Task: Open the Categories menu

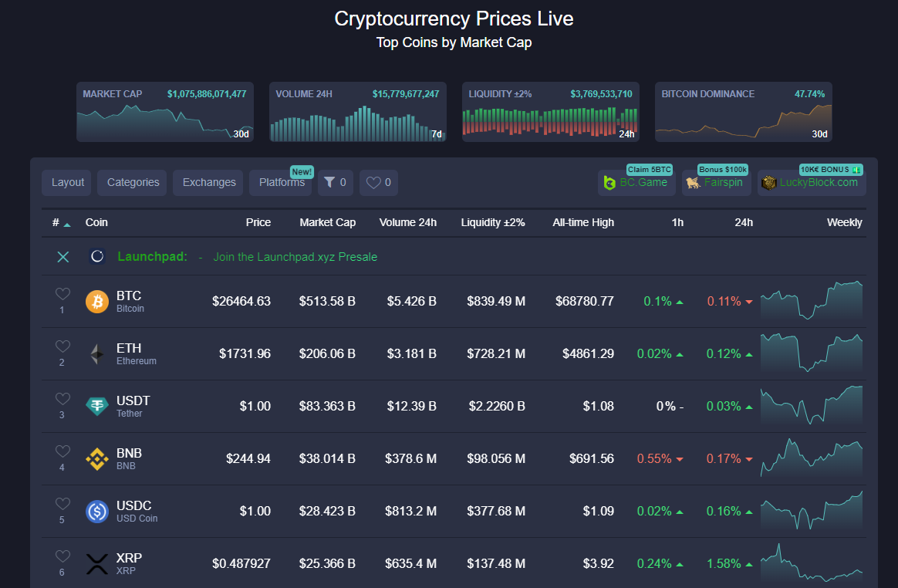Action: 132,182
